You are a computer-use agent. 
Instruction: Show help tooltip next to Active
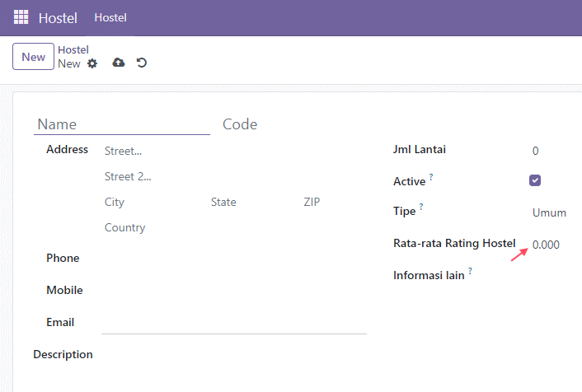coord(431,176)
